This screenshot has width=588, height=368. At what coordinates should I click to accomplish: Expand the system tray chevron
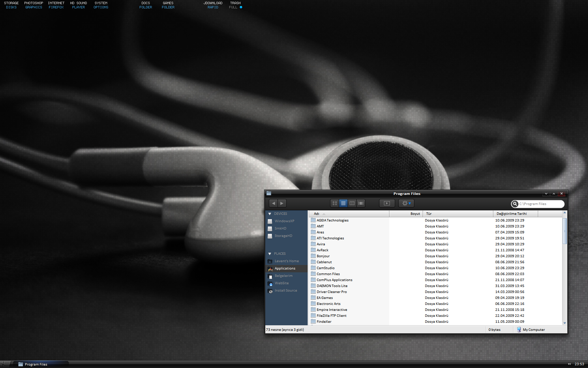569,364
